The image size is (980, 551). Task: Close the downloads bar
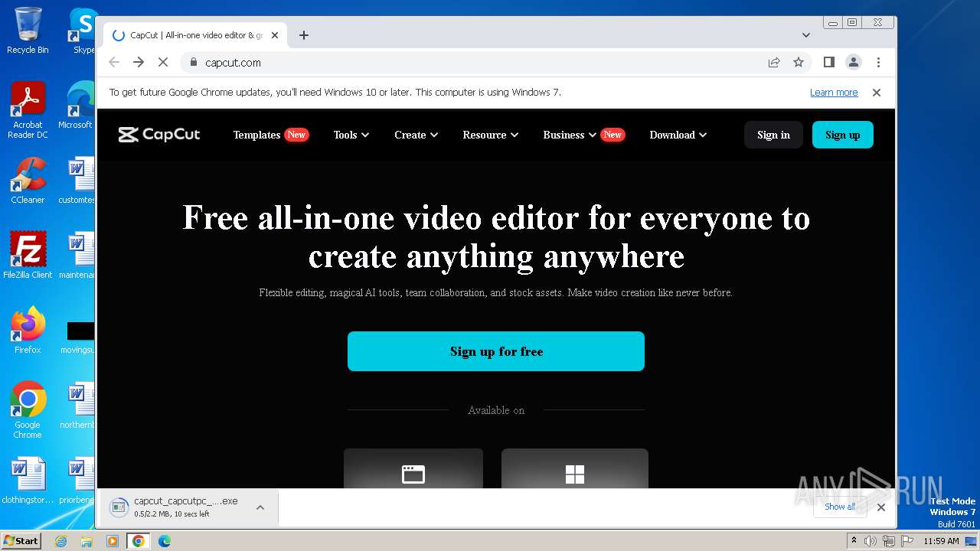[x=881, y=507]
